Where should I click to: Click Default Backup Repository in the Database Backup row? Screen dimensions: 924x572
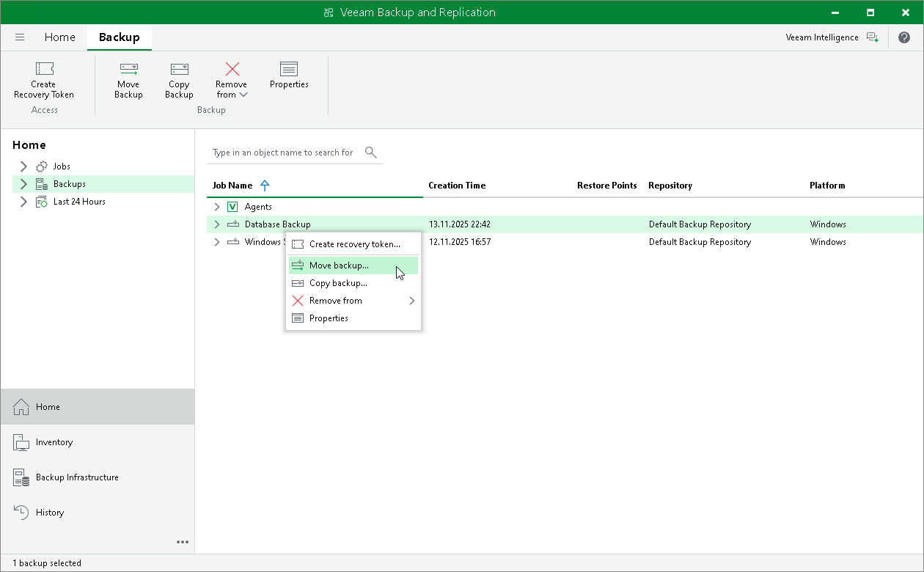[x=700, y=224]
